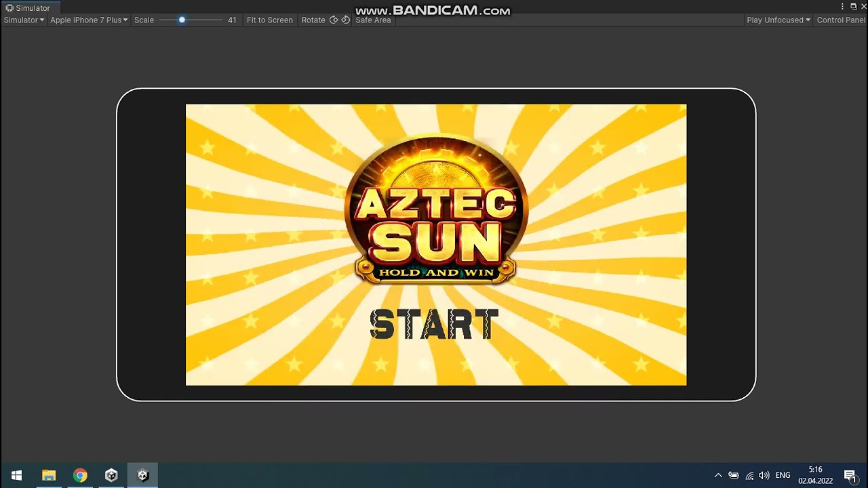
Task: Open the Play Unfocused dropdown
Action: click(778, 20)
